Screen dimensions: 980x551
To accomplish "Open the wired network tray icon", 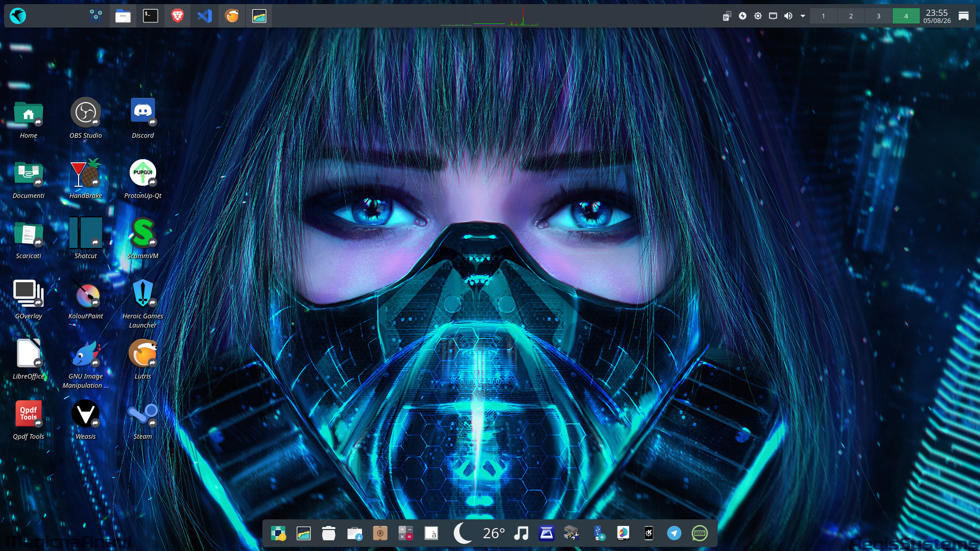I will coord(773,16).
